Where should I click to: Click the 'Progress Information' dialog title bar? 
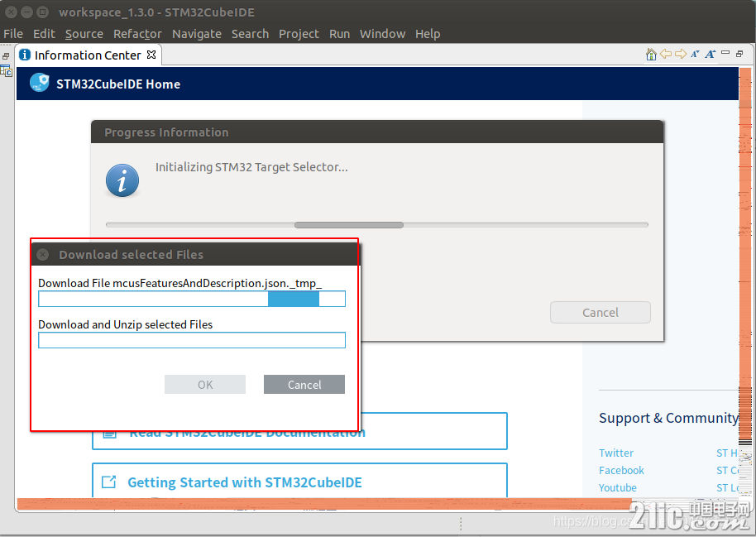(x=377, y=132)
